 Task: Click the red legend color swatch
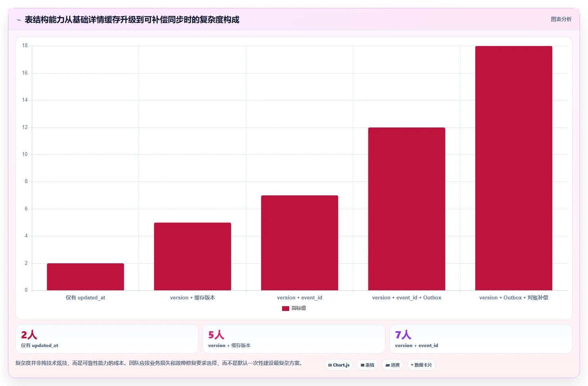pos(286,308)
